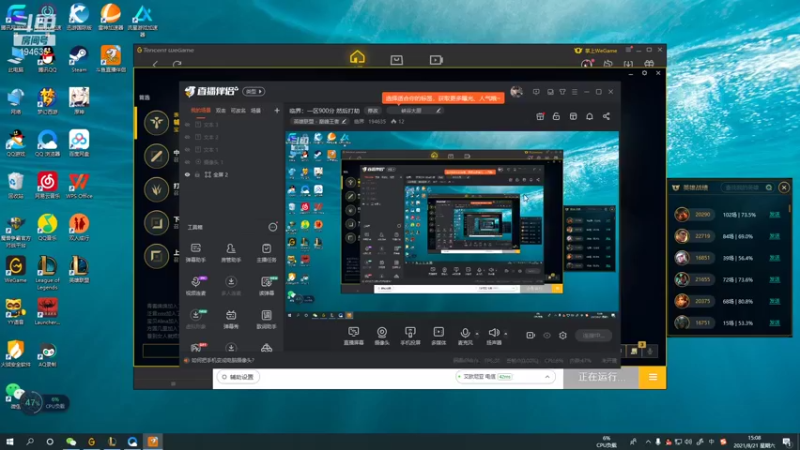This screenshot has height=450, width=800.
Task: Open the 弹幕秀 tool in toolbox
Action: pos(231,319)
